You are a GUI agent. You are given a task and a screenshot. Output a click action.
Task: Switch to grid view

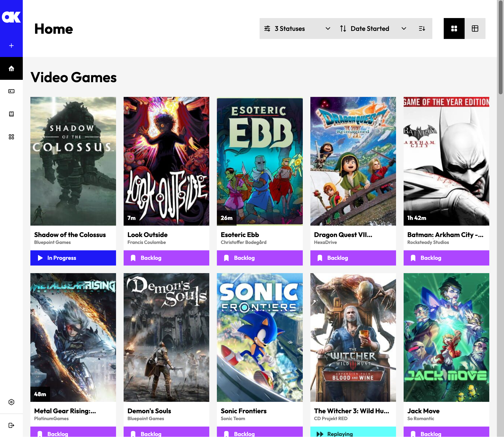(x=454, y=28)
